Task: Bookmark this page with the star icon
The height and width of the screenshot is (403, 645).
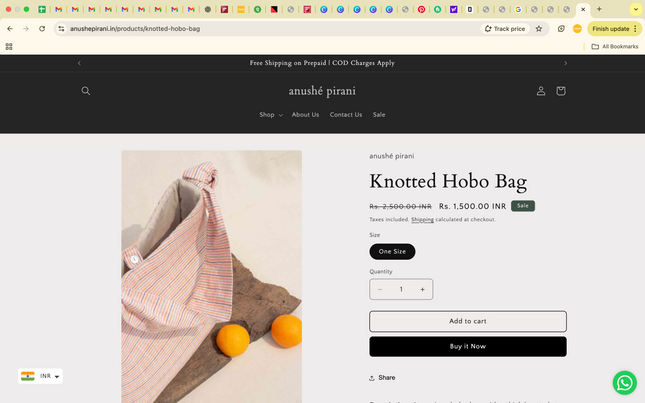Action: click(539, 29)
